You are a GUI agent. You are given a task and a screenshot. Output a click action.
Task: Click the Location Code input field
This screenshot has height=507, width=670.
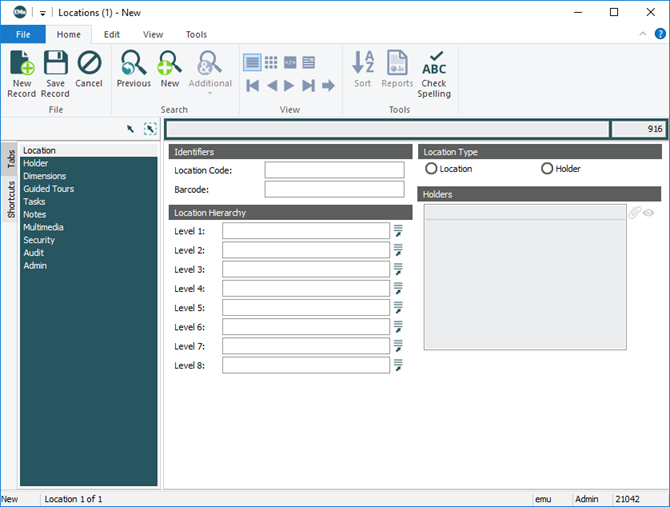tap(334, 170)
